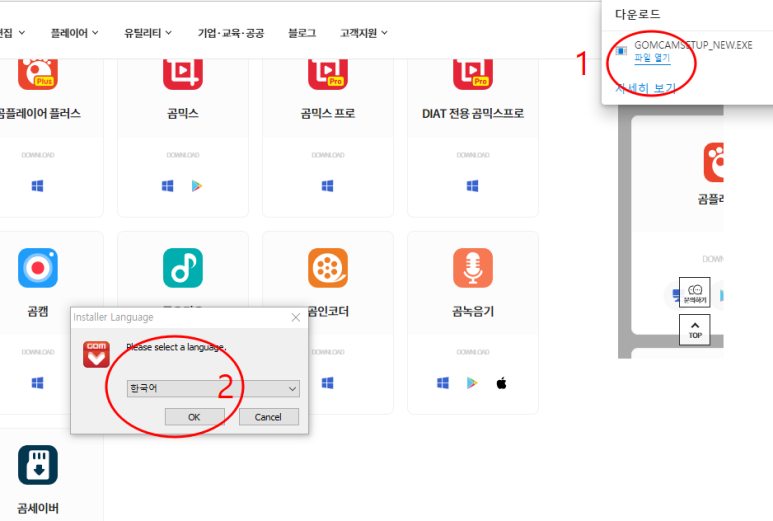Image resolution: width=773 pixels, height=521 pixels.
Task: Expand the 고객지원 menu
Action: click(x=364, y=33)
